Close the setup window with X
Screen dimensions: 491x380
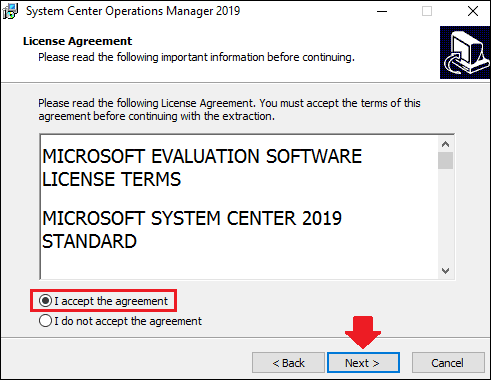pyautogui.click(x=473, y=11)
